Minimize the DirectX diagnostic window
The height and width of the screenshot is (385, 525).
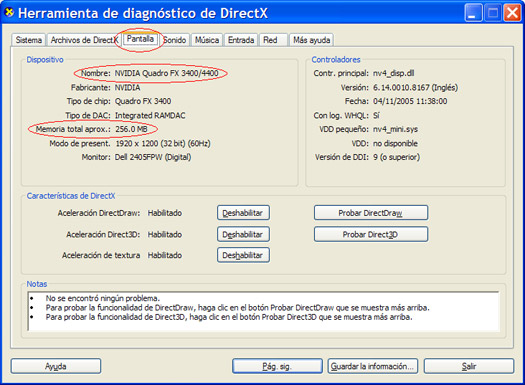[473, 13]
